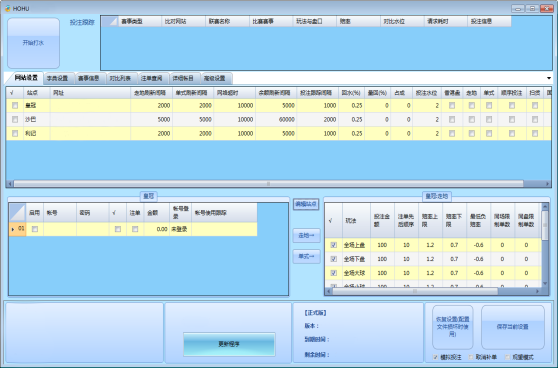Uncheck the 模拟投注 option
This screenshot has width=558, height=368.
436,357
